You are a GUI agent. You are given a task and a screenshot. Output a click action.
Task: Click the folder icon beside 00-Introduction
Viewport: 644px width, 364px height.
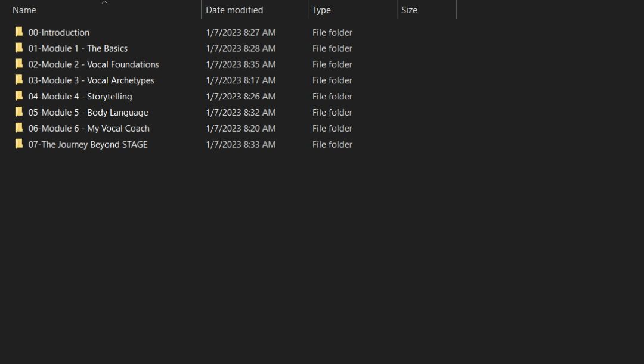(19, 32)
